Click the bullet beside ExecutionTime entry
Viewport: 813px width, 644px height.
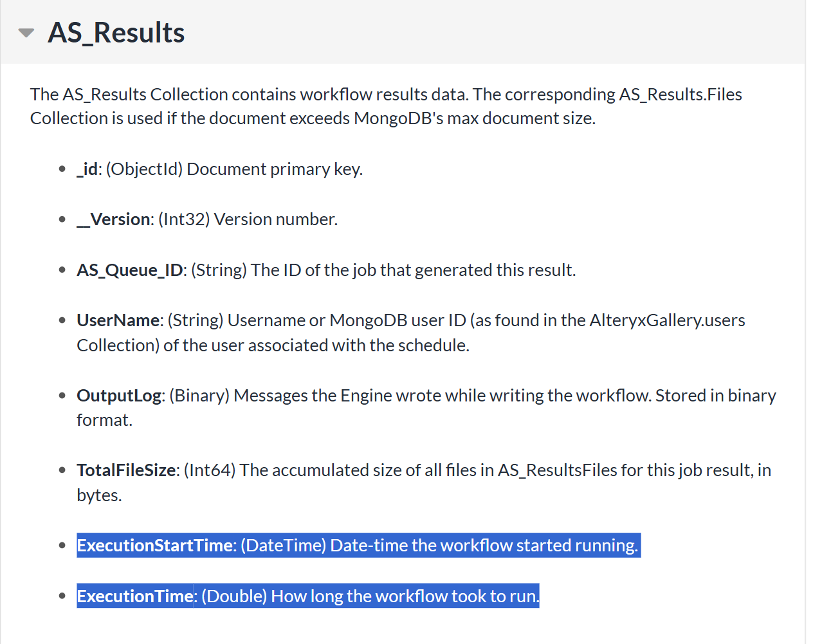point(62,594)
